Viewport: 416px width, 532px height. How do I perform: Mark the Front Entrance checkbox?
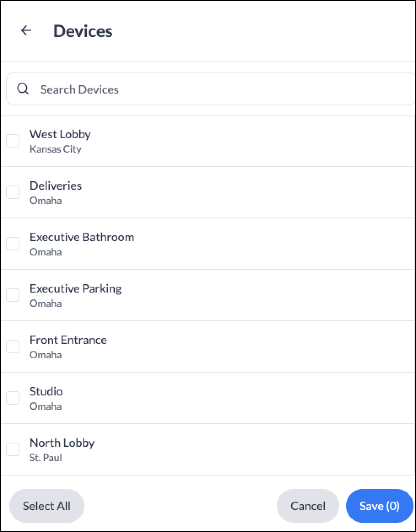pyautogui.click(x=13, y=347)
